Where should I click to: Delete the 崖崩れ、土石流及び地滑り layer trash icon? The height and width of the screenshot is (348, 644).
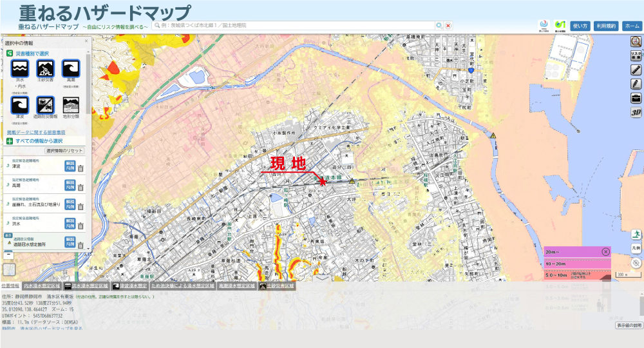[80, 206]
